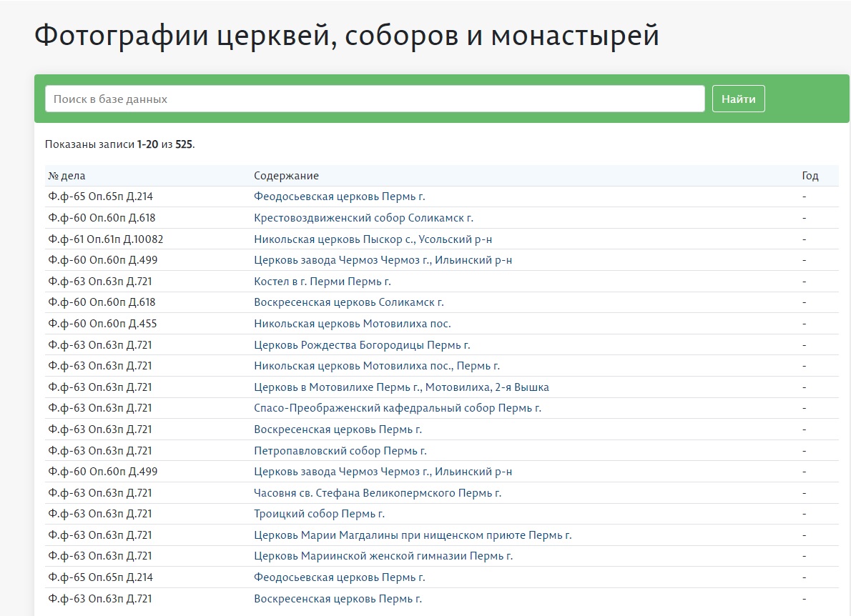Open Крестовоздвиженский собор Соликамск link
Image resolution: width=851 pixels, height=616 pixels.
coord(363,218)
